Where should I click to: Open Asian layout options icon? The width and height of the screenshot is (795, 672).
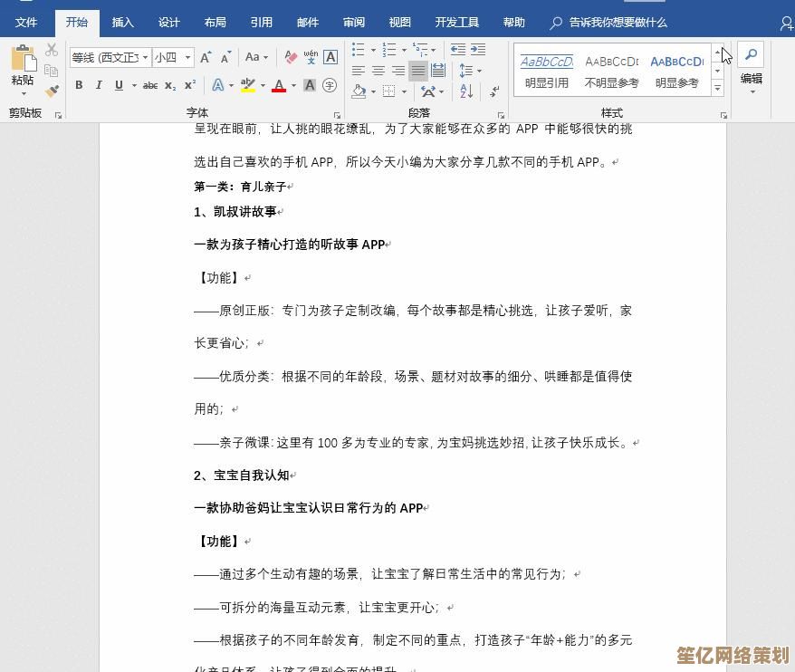coord(428,91)
